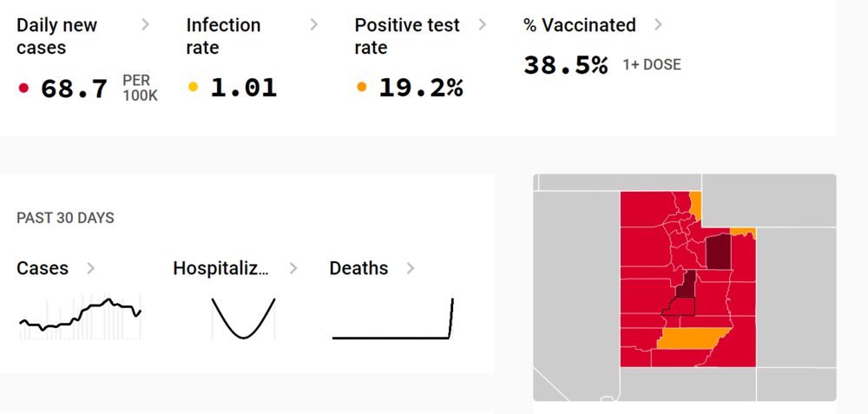Open % Vaccinated details arrow
This screenshot has height=414, width=868.
tap(658, 25)
